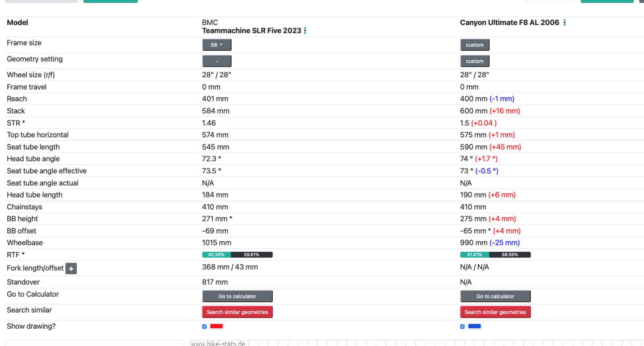Click the www.bike-stats.de drawing watermark link

(x=218, y=343)
